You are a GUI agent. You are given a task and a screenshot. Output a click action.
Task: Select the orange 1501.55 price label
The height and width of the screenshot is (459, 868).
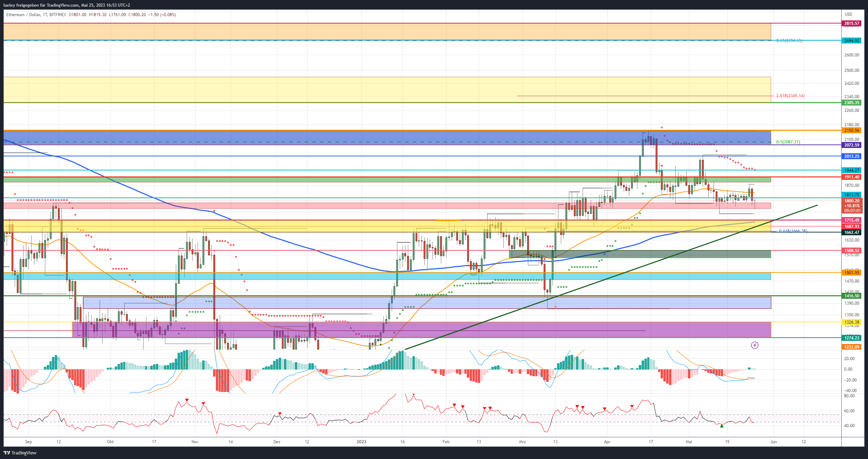pos(852,273)
